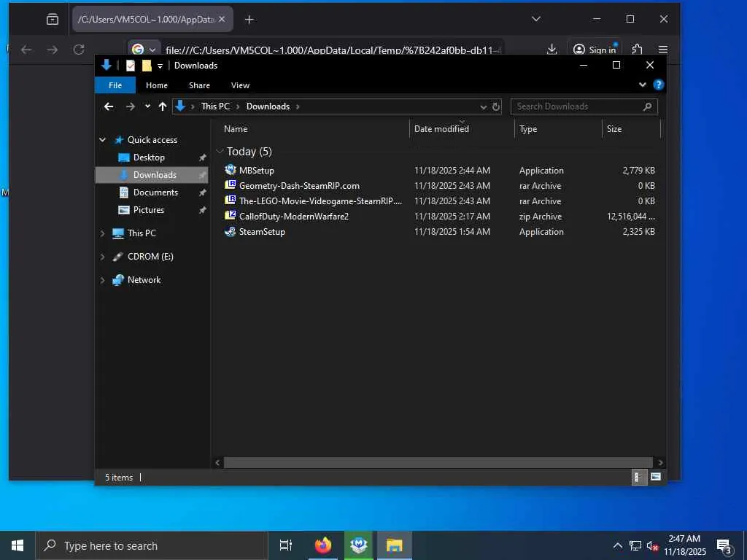
Task: Collapse the Today (5) group
Action: (220, 152)
